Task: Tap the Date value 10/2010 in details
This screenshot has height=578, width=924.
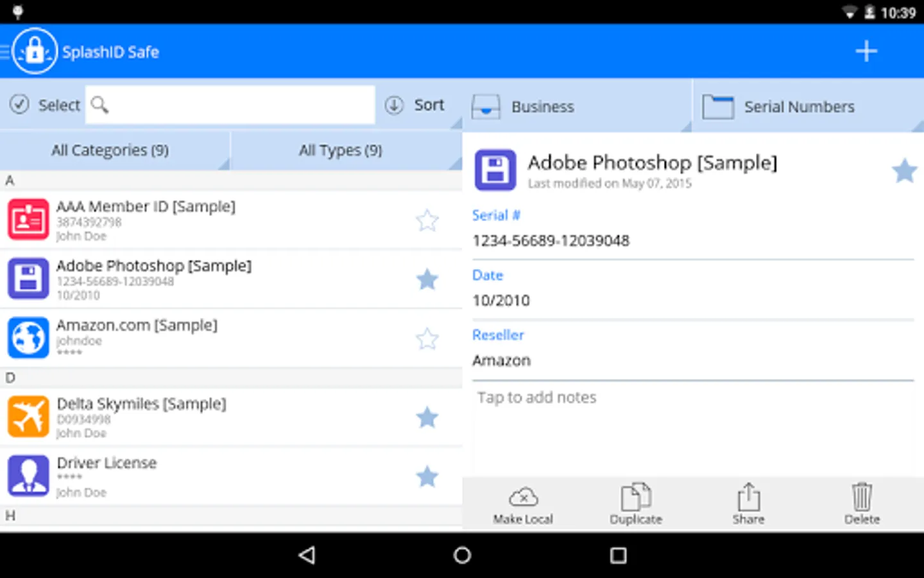Action: coord(501,301)
